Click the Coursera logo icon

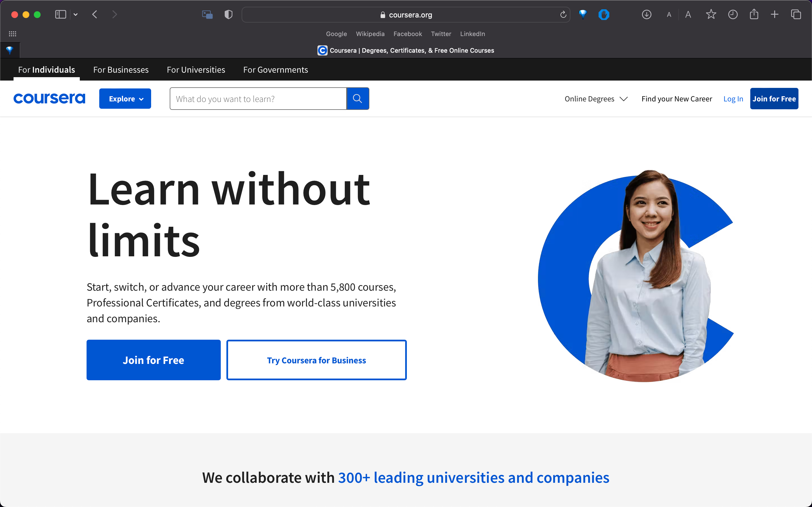coord(49,98)
